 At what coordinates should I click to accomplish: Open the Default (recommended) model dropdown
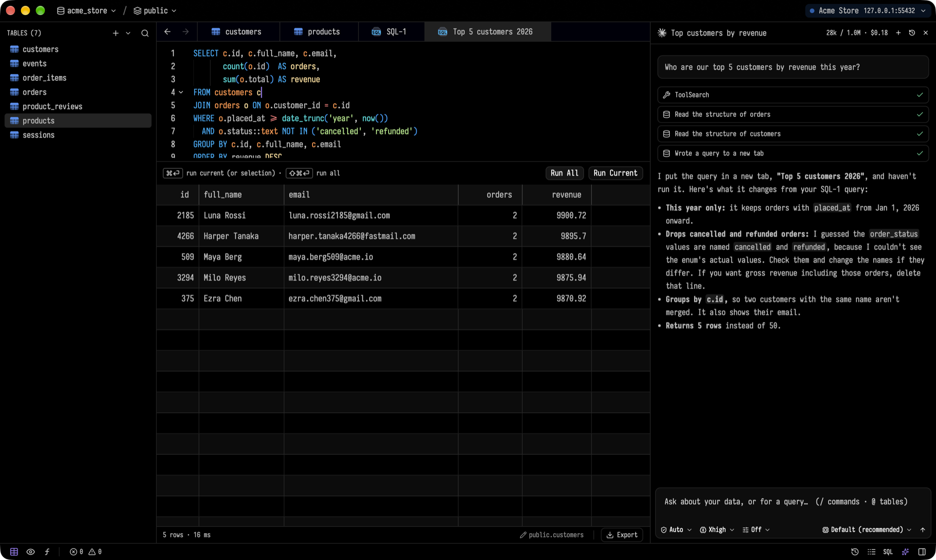866,530
